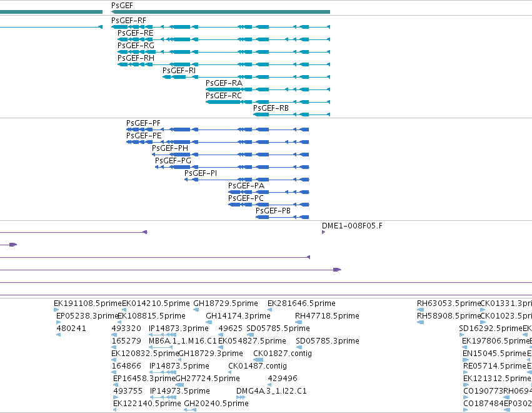Select the 493320 feature label
Image resolution: width=532 pixels, height=413 pixels.
(x=126, y=329)
